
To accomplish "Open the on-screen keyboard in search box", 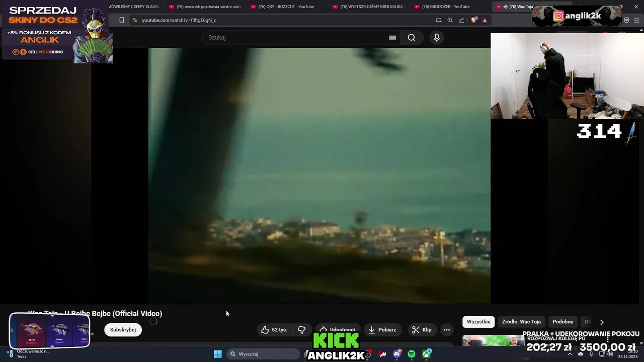I will coord(392,38).
